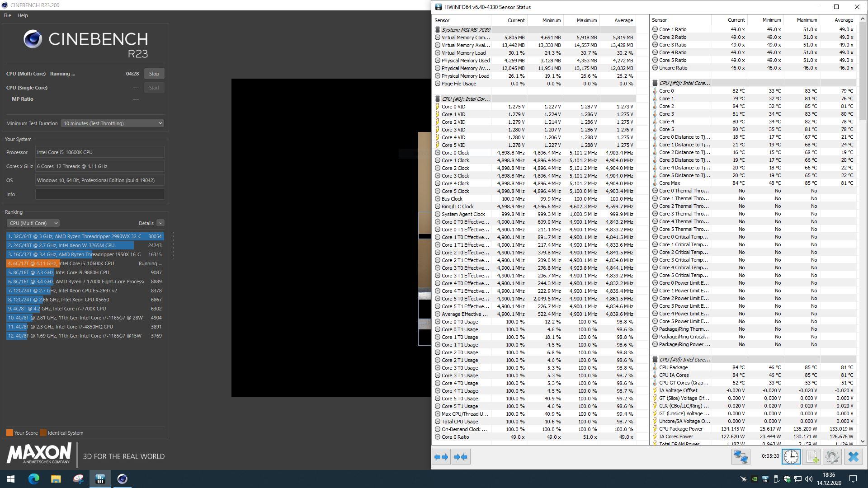Click the airplane mode tray icon
The image size is (868, 488).
coord(743,479)
